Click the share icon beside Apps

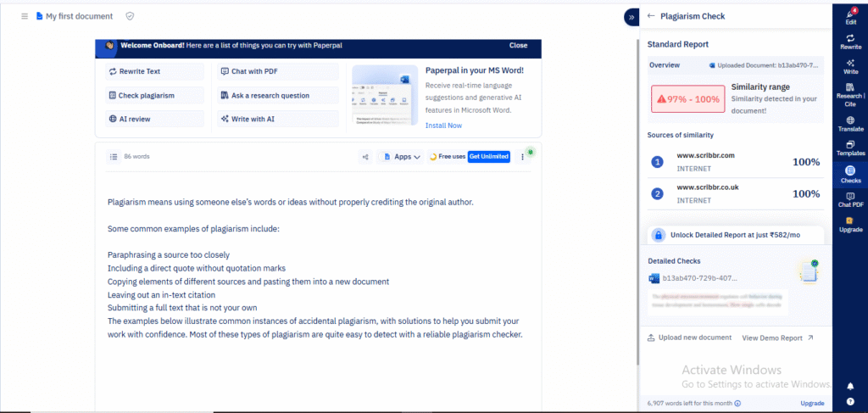click(365, 157)
